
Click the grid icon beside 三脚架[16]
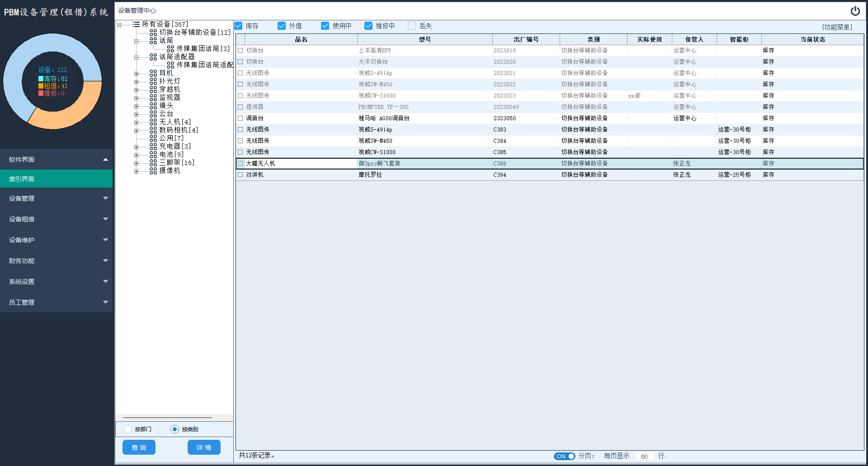153,163
